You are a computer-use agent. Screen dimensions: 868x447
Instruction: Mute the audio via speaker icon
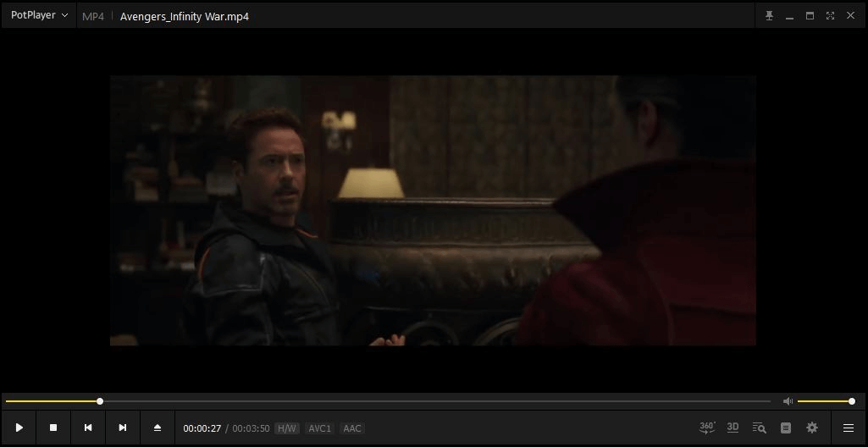(x=788, y=401)
